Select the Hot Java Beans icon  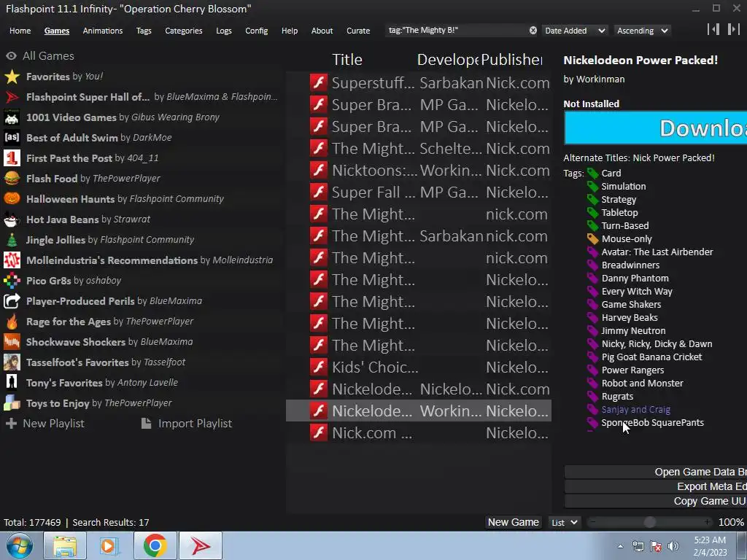tap(12, 219)
